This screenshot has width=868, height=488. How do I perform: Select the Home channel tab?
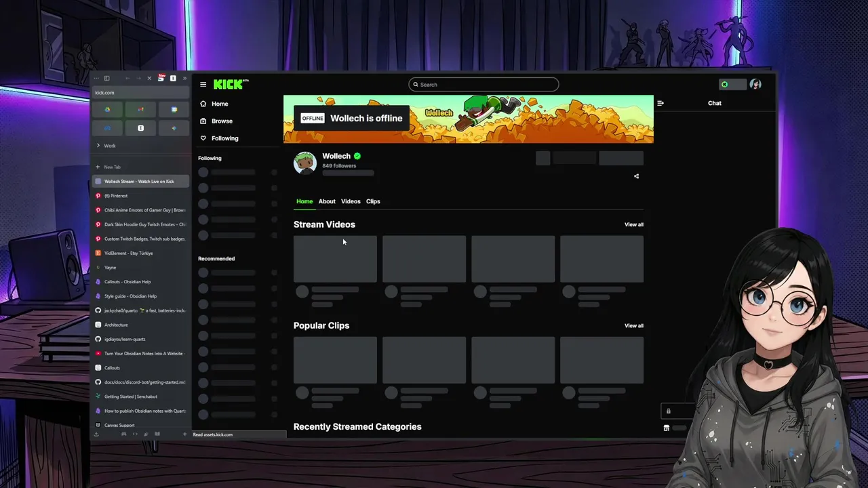(x=304, y=201)
